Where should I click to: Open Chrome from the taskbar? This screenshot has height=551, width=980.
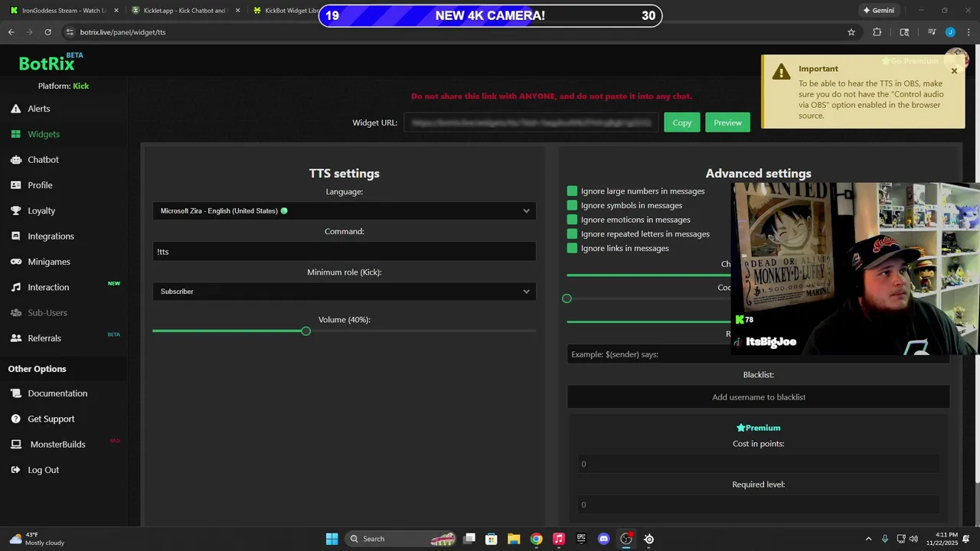point(536,539)
